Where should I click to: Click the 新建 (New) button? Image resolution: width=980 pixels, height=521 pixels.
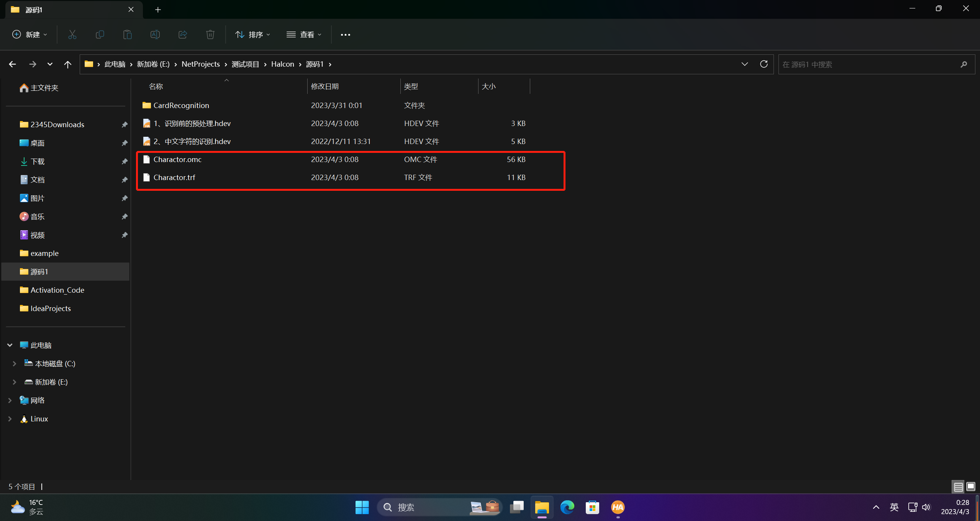29,34
